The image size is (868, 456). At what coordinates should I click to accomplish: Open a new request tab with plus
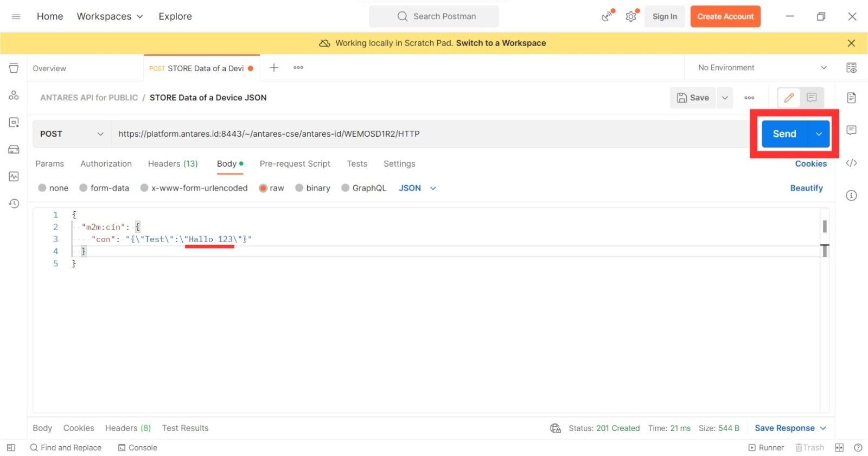click(x=274, y=68)
